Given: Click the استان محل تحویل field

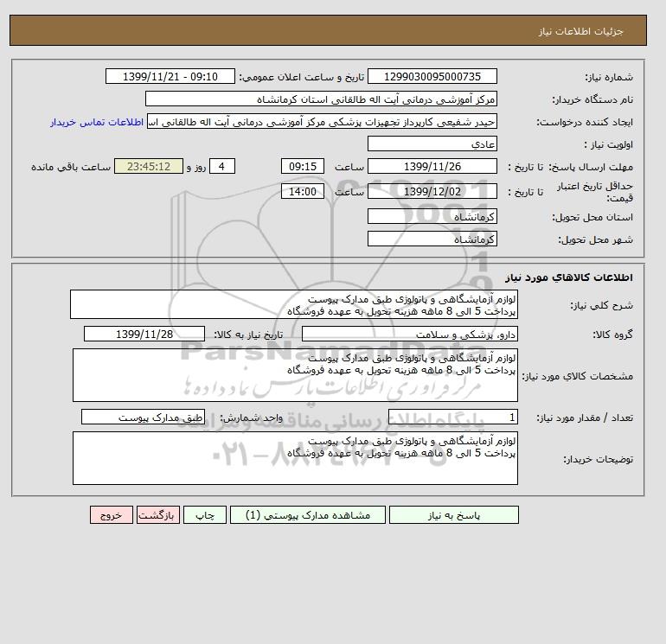Looking at the screenshot, I should [x=432, y=216].
